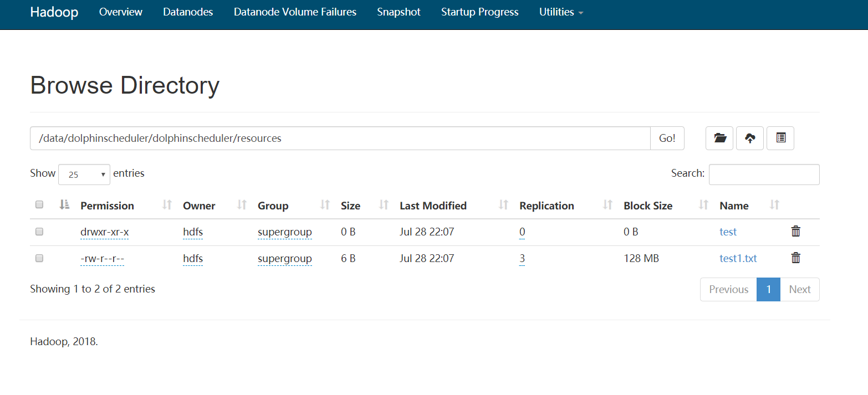The image size is (868, 395).
Task: Click owner hdfs in test row
Action: [x=193, y=232]
